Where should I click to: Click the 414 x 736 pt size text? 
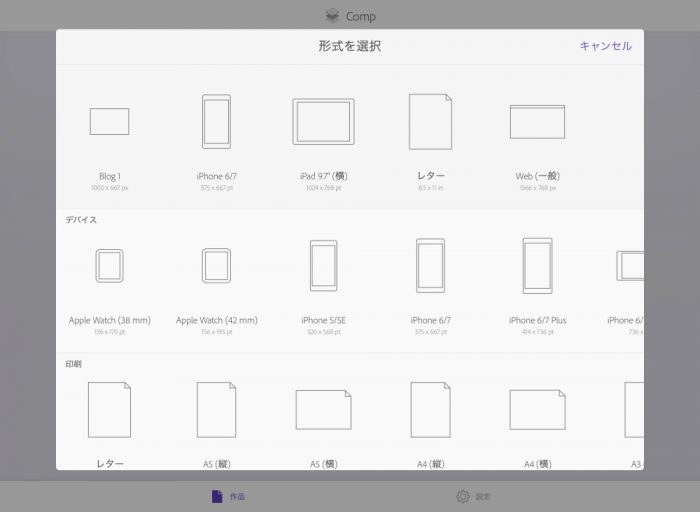[x=538, y=332]
